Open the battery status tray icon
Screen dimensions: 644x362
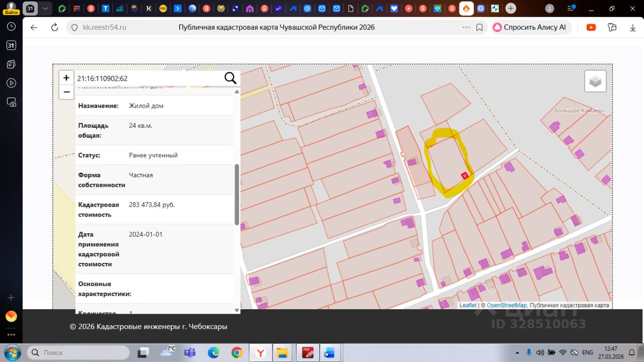pos(552,352)
